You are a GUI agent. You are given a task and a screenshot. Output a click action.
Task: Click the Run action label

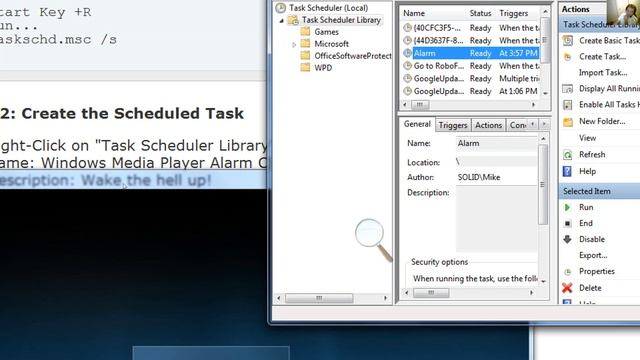(586, 207)
